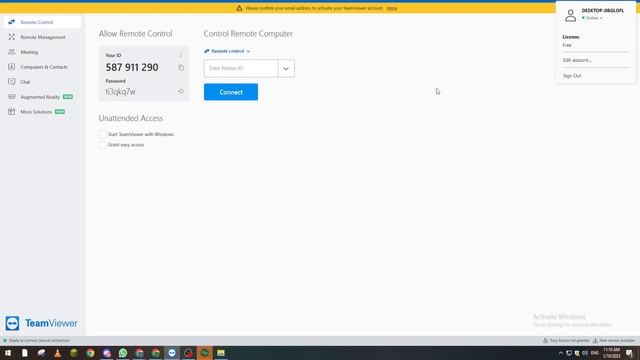Open the Remote Control sidebar tab
This screenshot has width=640, height=360.
tap(42, 22)
